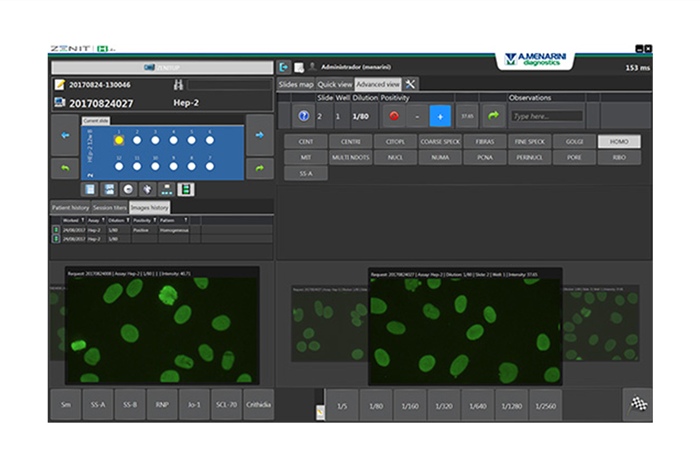Click the blue question mark help icon
The image size is (700, 467).
point(303,115)
